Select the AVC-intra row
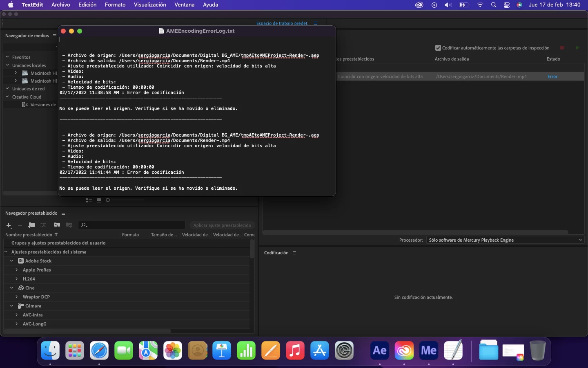Screen dimensions: 588x368 pos(127,315)
